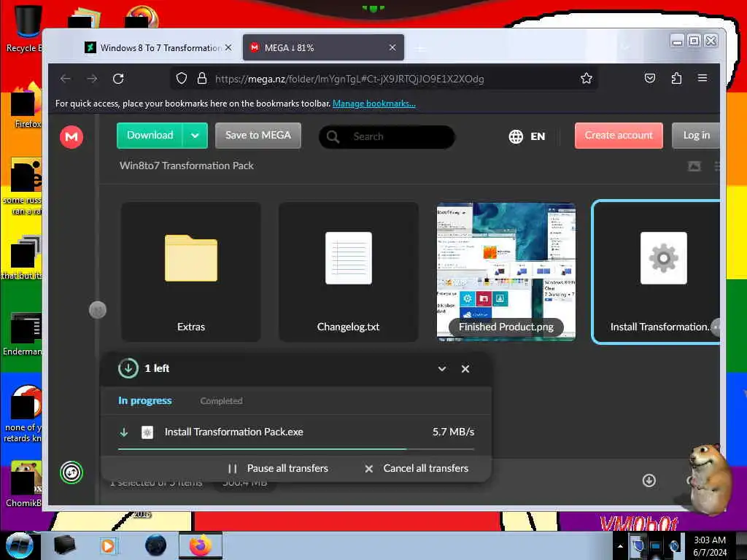The image size is (747, 560).
Task: Click the circular download status icon
Action: (128, 368)
